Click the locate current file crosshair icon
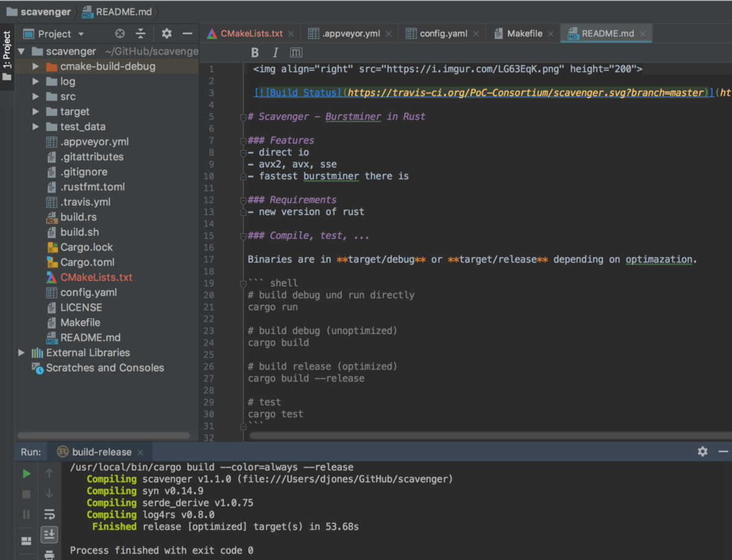 (120, 34)
